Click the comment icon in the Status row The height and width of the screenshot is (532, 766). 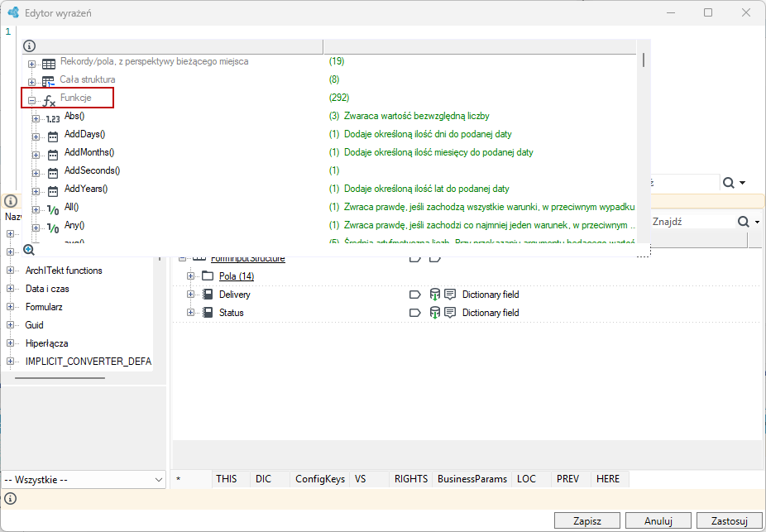[x=450, y=313]
